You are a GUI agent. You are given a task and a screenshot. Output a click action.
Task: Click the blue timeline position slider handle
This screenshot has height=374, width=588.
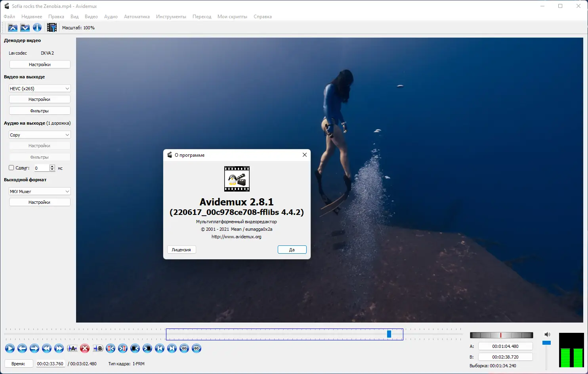[x=389, y=334]
